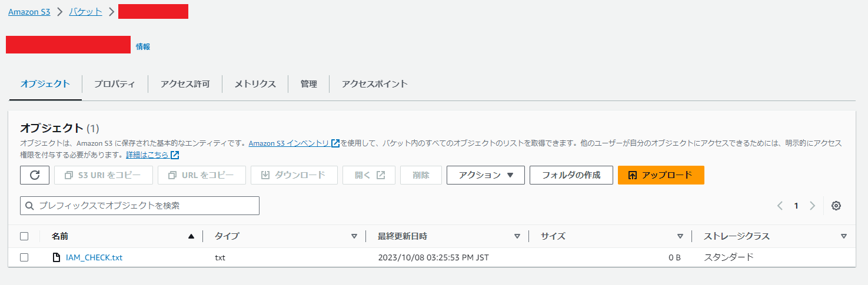Click the search magnifier icon

[30, 206]
